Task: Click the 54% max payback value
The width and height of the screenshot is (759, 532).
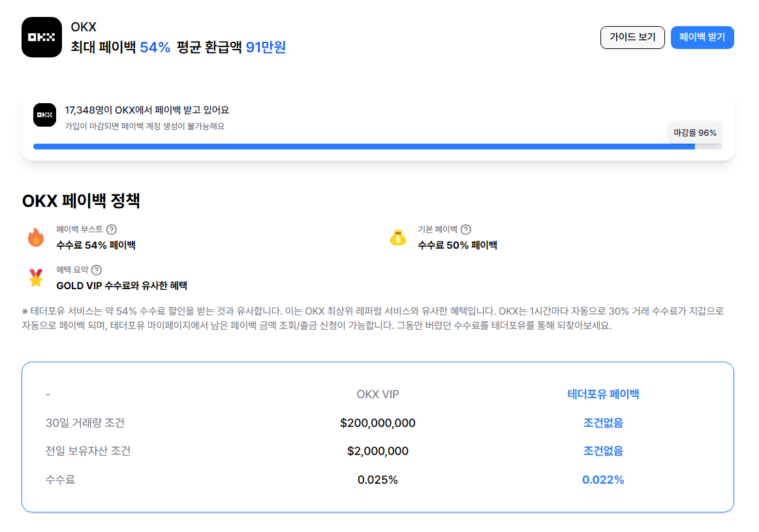Action: 155,47
